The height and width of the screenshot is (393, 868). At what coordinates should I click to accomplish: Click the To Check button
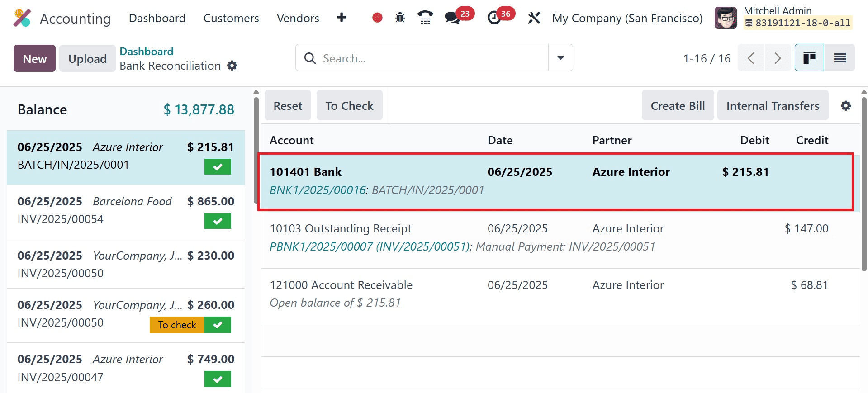click(349, 105)
